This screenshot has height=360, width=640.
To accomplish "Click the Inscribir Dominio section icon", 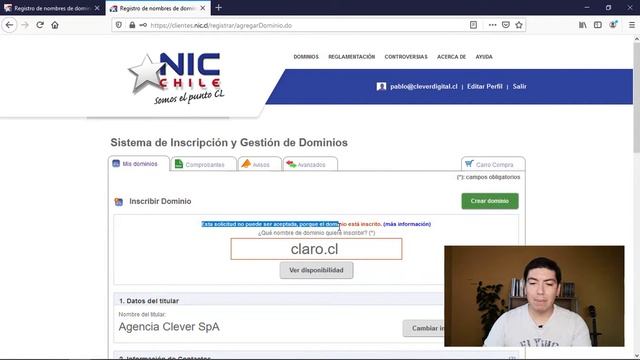I will pyautogui.click(x=119, y=202).
